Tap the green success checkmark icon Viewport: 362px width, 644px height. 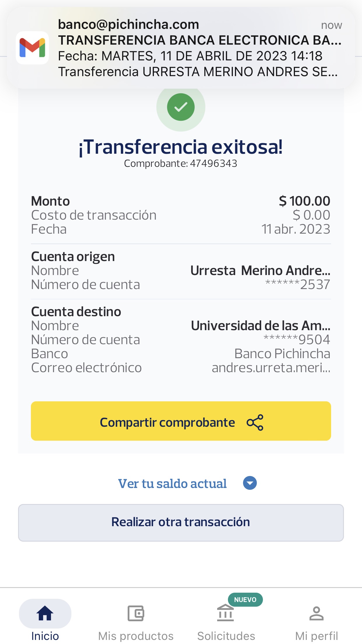pos(181,107)
